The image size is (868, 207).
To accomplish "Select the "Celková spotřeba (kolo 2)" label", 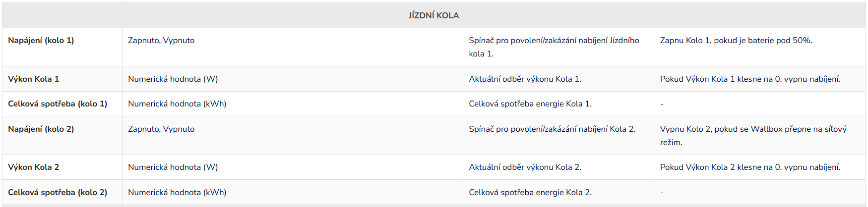I will [58, 193].
